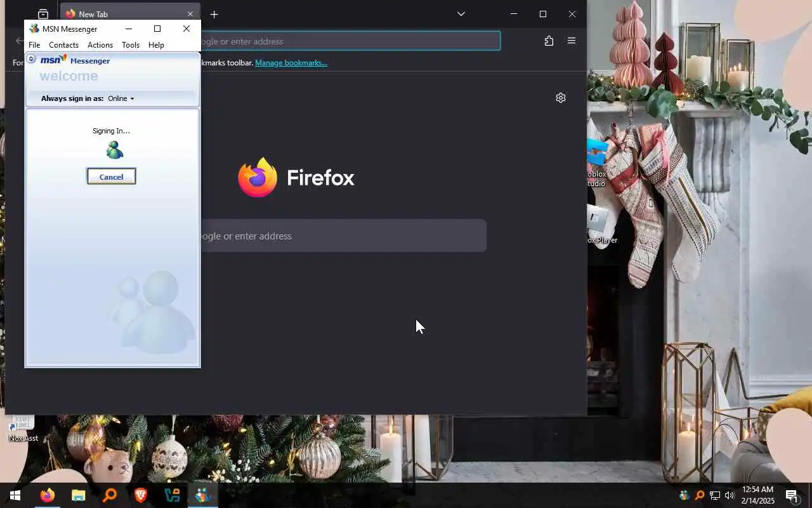Image resolution: width=812 pixels, height=508 pixels.
Task: Open the Firefox extensions puzzle icon
Action: [549, 41]
